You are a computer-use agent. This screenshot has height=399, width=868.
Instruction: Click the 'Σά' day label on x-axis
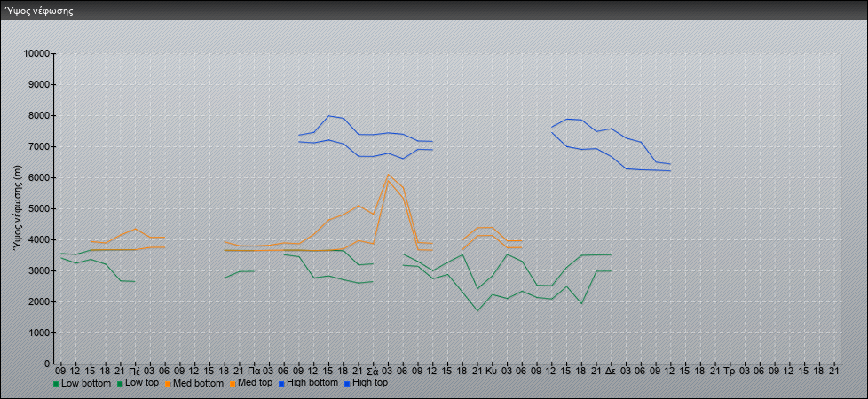tap(373, 371)
